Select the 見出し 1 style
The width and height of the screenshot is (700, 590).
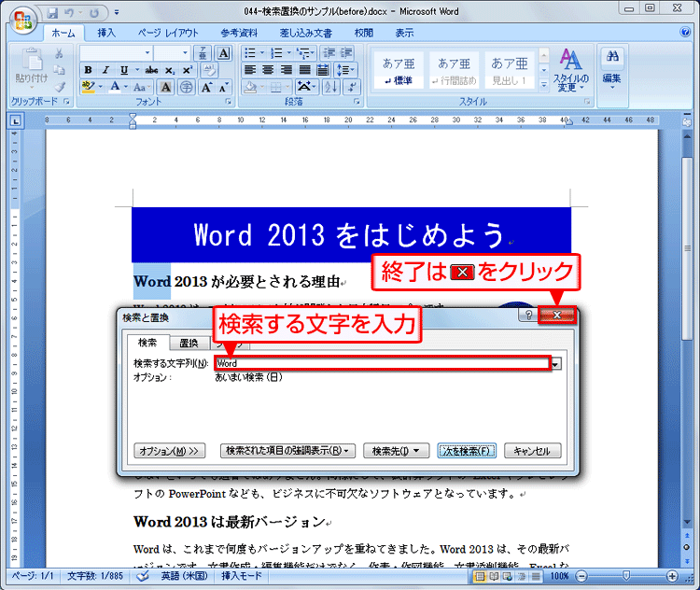pyautogui.click(x=510, y=71)
